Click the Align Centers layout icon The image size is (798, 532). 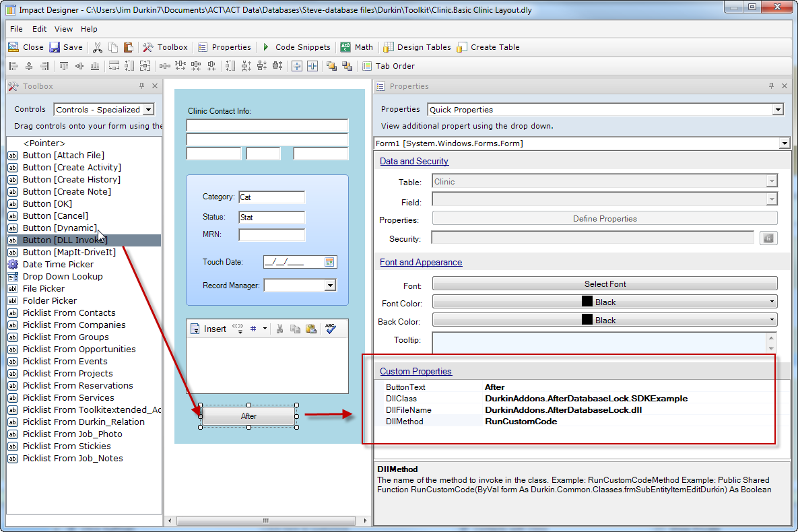point(29,66)
